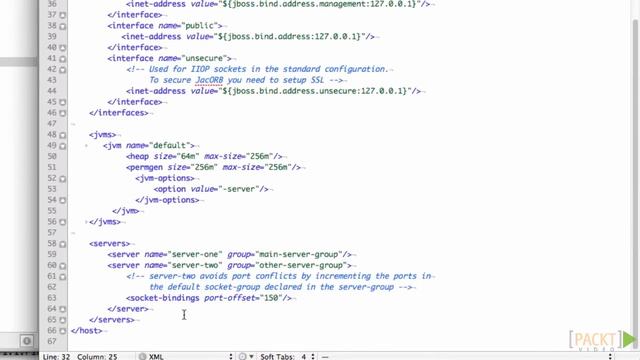The width and height of the screenshot is (640, 360).
Task: Fold the jvm default block at line 49
Action: (x=62, y=146)
